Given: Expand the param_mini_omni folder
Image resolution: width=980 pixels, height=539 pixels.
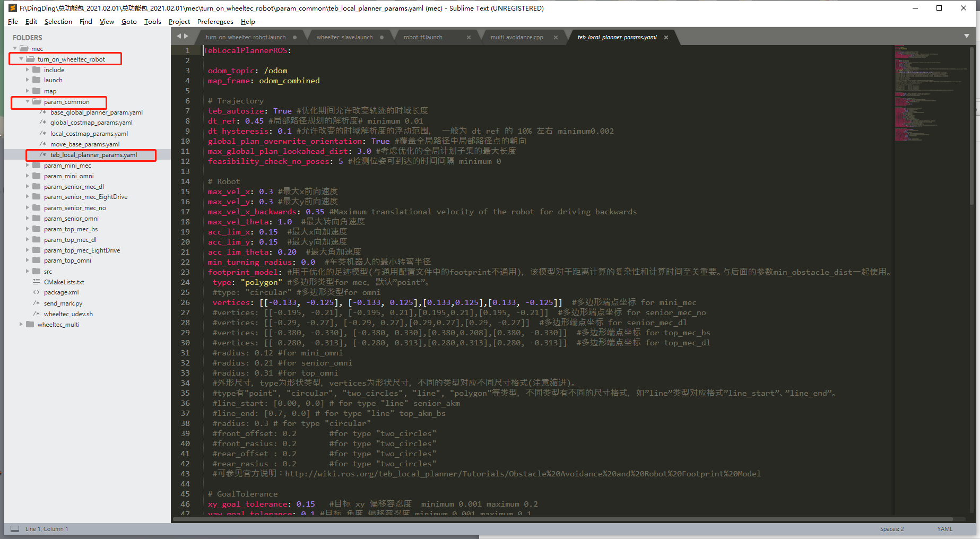Looking at the screenshot, I should tap(28, 176).
